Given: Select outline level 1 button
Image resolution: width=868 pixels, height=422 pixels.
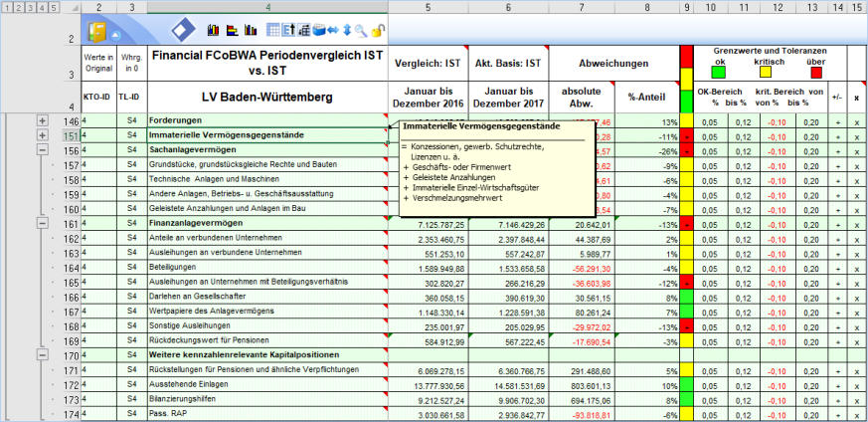Looking at the screenshot, I should pos(7,7).
